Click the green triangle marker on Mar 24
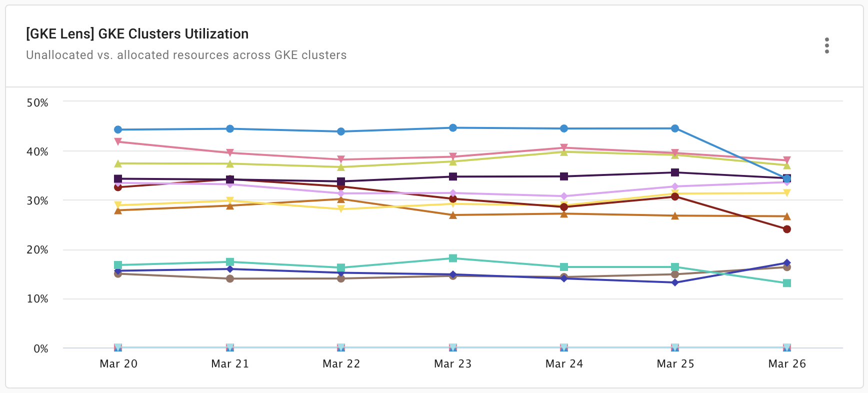Image resolution: width=868 pixels, height=393 pixels. (x=564, y=152)
